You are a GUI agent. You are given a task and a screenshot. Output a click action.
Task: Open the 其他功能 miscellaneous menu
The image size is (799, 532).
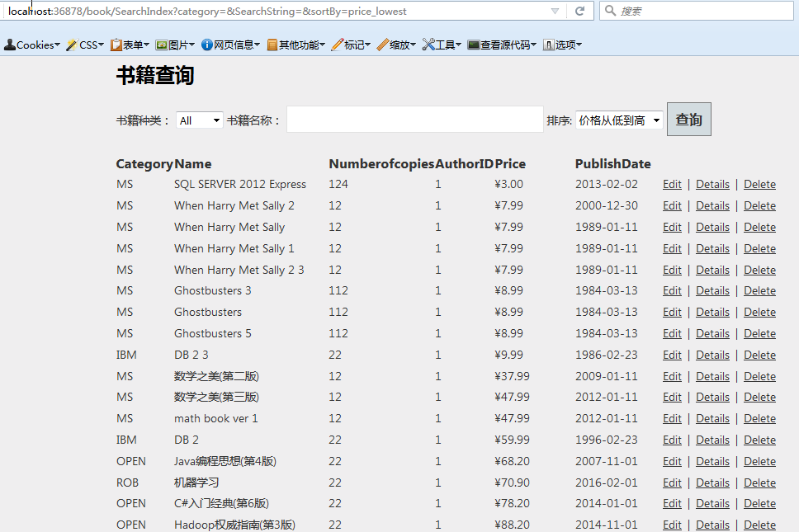[295, 45]
